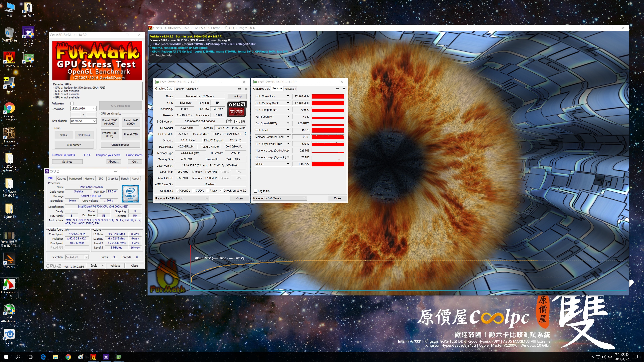Viewport: 644px width, 362px height.
Task: Toggle the Fullscreen checkbox in FurMark
Action: (x=72, y=103)
